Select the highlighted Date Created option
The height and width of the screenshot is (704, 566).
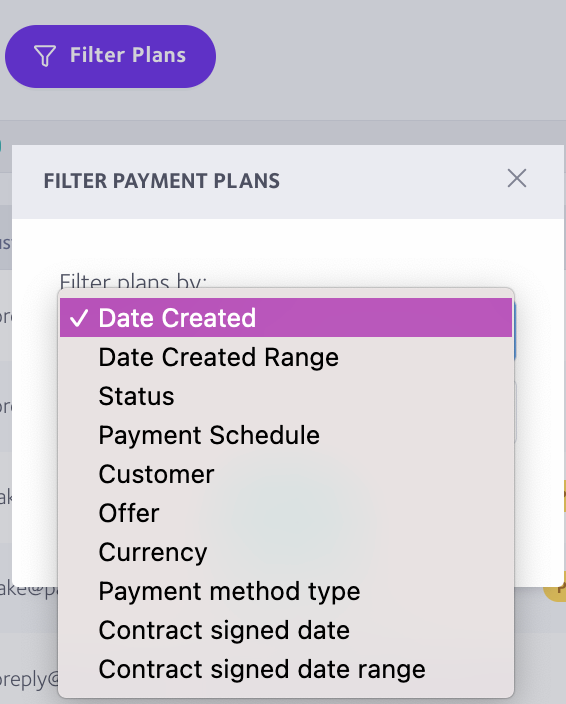(286, 318)
